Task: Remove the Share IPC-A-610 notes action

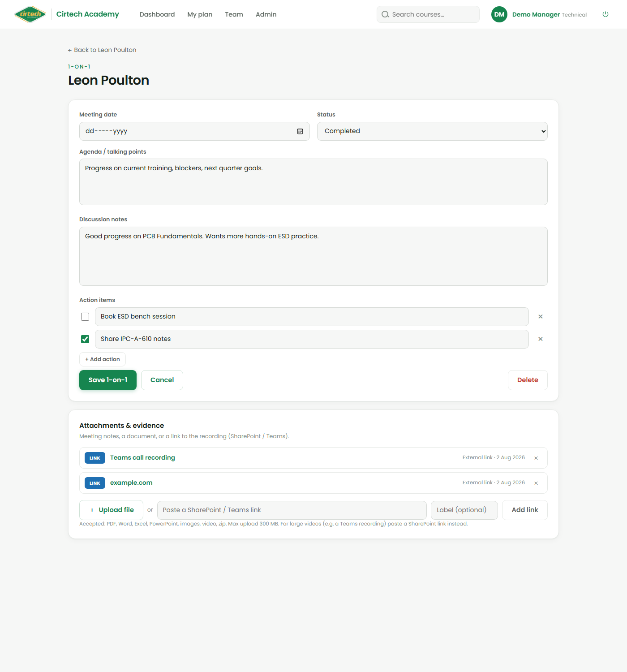Action: click(x=541, y=339)
